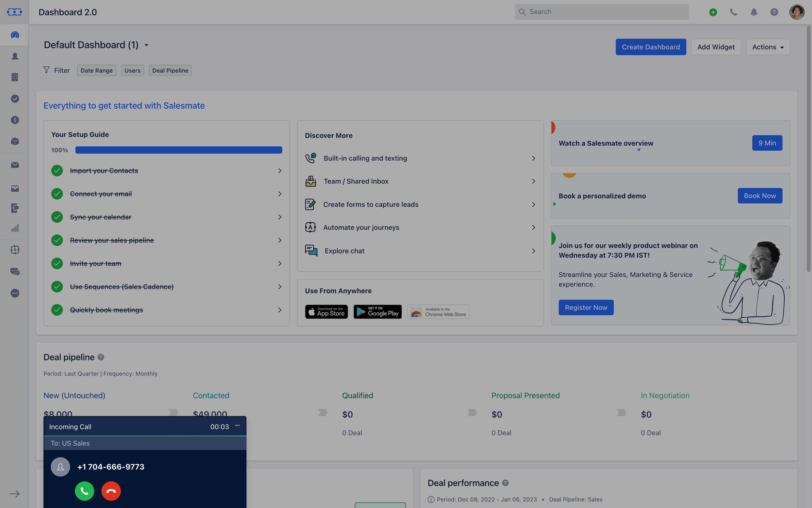Expand Built-in calling and texting chevron
Screen dimensions: 812x508
(x=534, y=158)
